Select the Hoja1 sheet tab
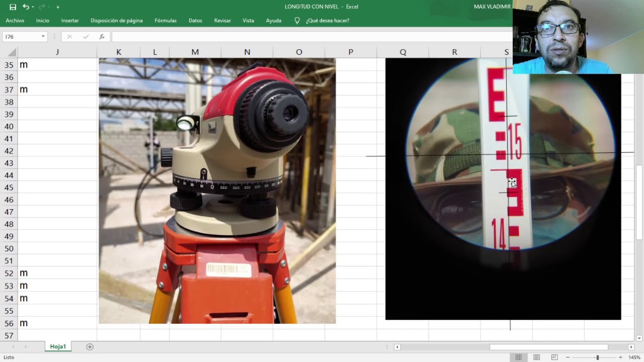 pyautogui.click(x=58, y=346)
